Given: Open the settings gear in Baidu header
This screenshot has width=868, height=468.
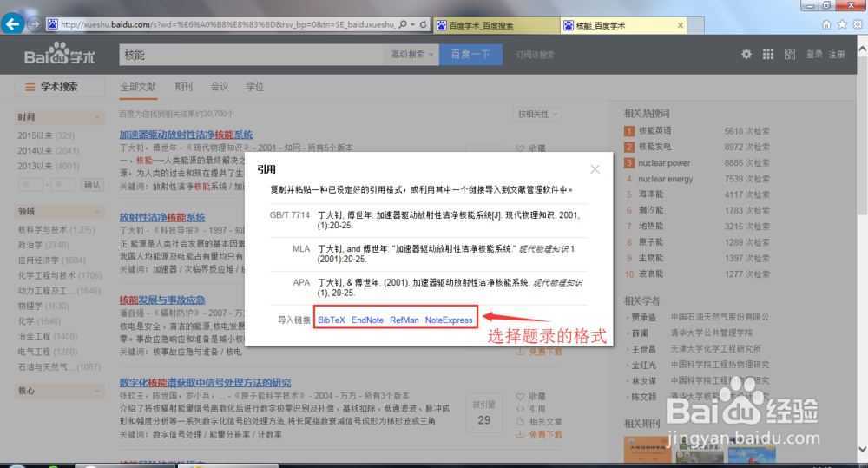Looking at the screenshot, I should point(746,55).
